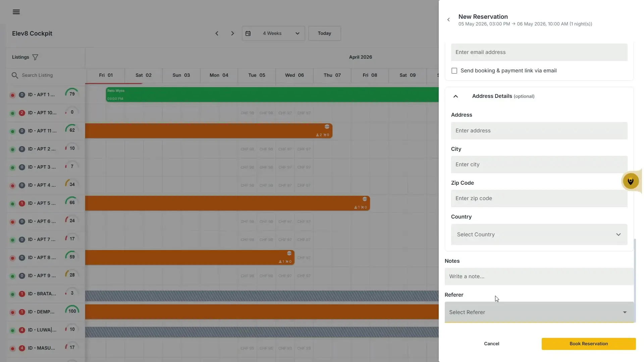Click the red badge on ID - APT 10
This screenshot has height=362, width=644.
22,113
